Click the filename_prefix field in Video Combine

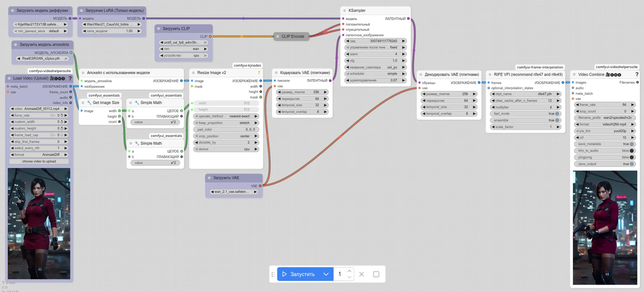[605, 118]
